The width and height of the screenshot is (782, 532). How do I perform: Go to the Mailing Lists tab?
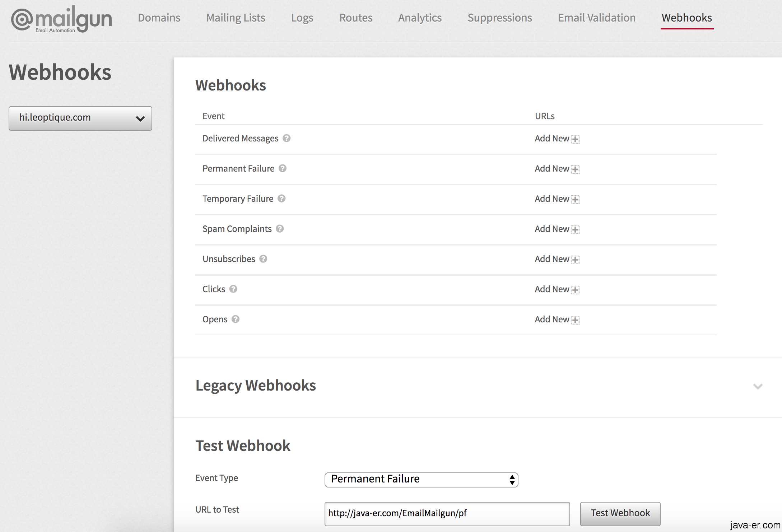[236, 18]
